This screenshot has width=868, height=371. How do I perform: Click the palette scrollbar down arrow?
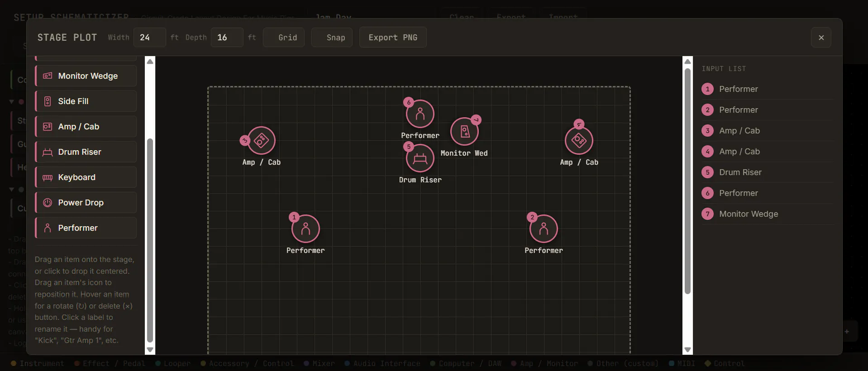click(150, 350)
